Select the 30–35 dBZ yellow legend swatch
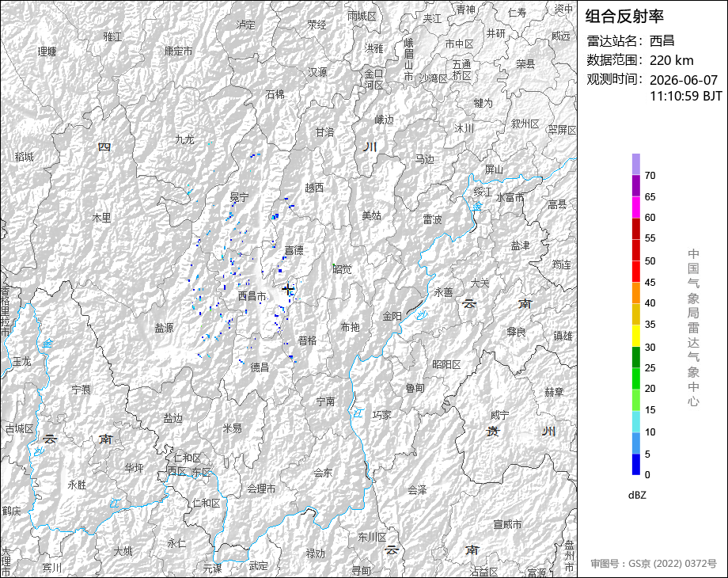728x578 pixels. tap(636, 336)
